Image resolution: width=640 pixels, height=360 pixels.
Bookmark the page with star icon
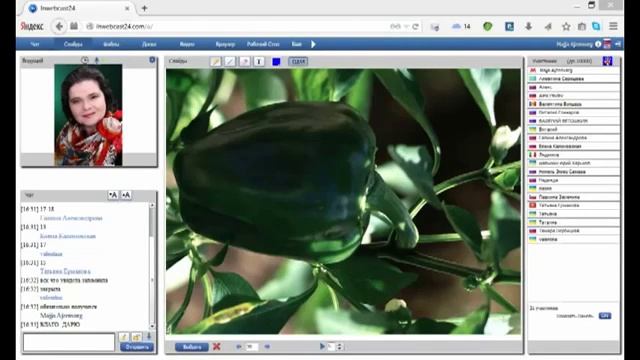[x=566, y=27]
